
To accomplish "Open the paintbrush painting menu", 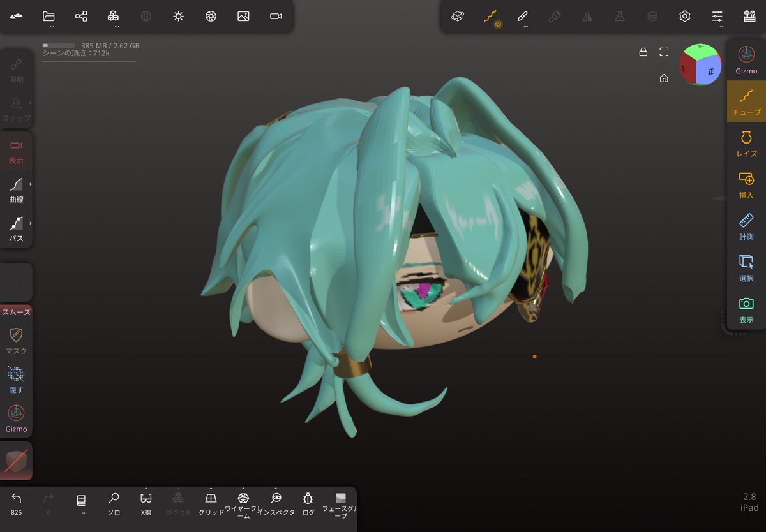I will click(522, 16).
